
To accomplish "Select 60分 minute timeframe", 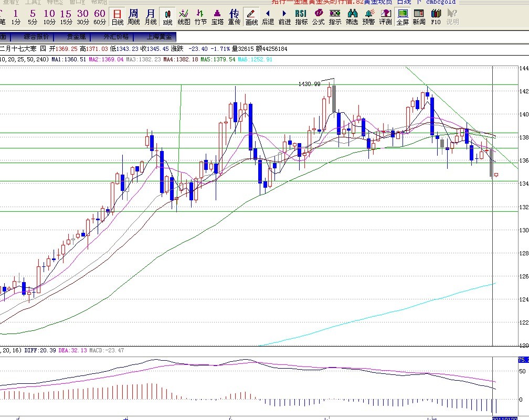I will tap(99, 17).
